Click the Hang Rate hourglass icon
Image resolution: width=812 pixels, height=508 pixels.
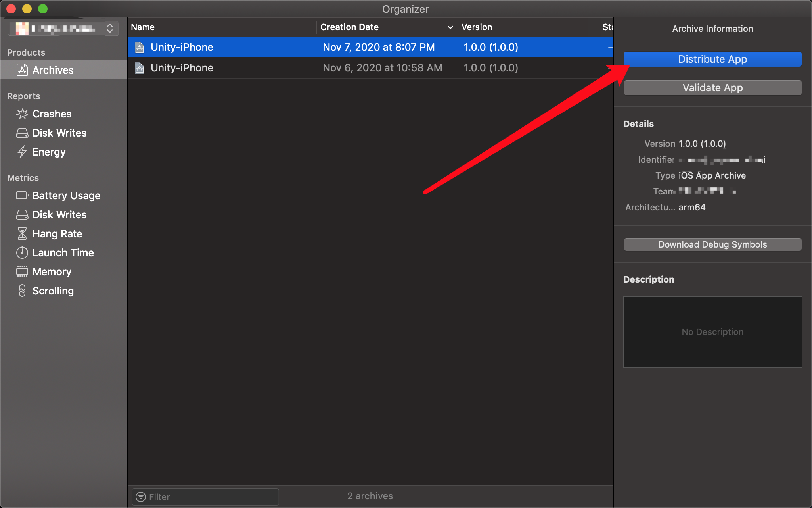point(22,233)
